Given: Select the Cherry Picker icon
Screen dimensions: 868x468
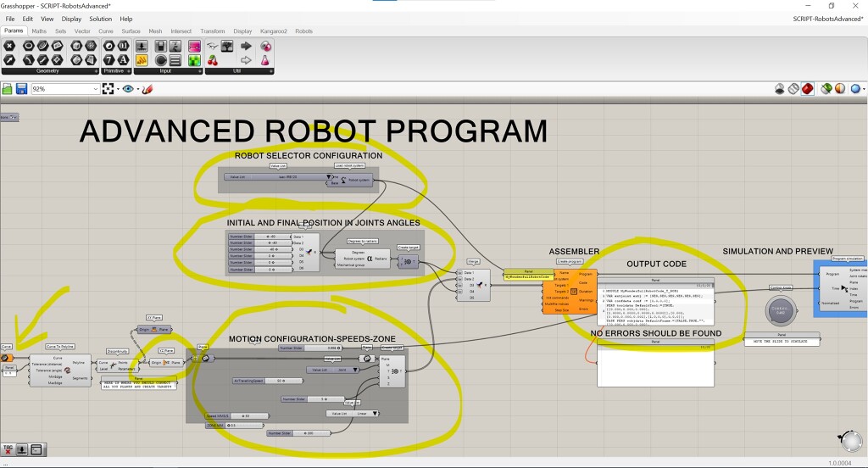Looking at the screenshot, I should [213, 60].
